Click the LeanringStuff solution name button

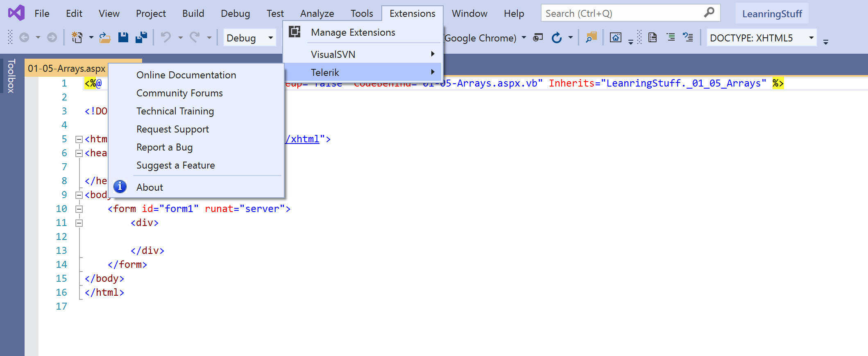point(772,14)
